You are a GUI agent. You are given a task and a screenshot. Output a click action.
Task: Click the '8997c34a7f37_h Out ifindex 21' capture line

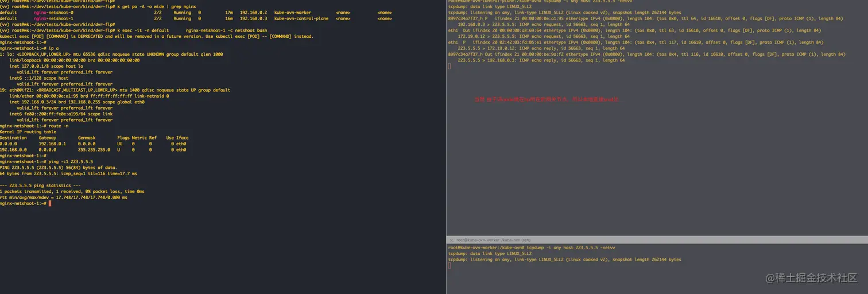pyautogui.click(x=646, y=54)
